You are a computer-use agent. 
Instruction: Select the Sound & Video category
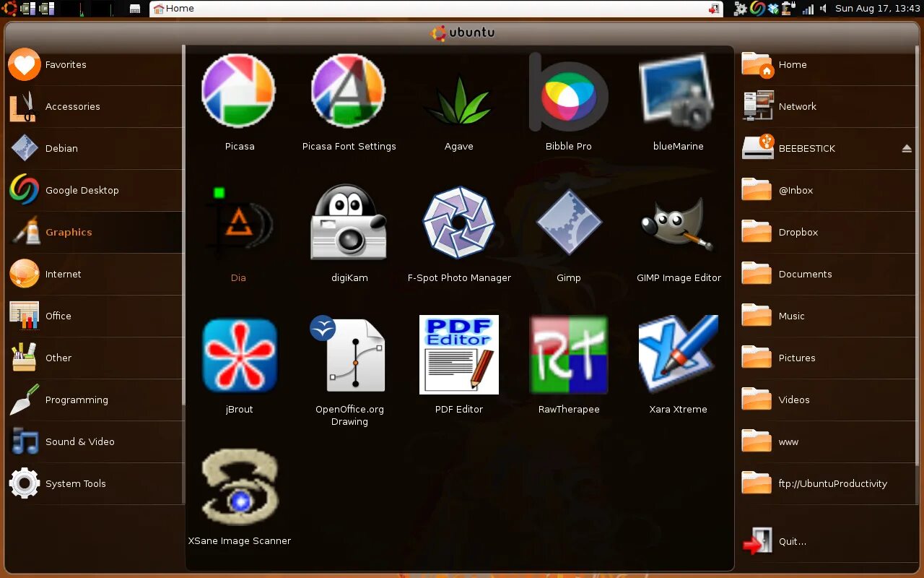click(95, 442)
